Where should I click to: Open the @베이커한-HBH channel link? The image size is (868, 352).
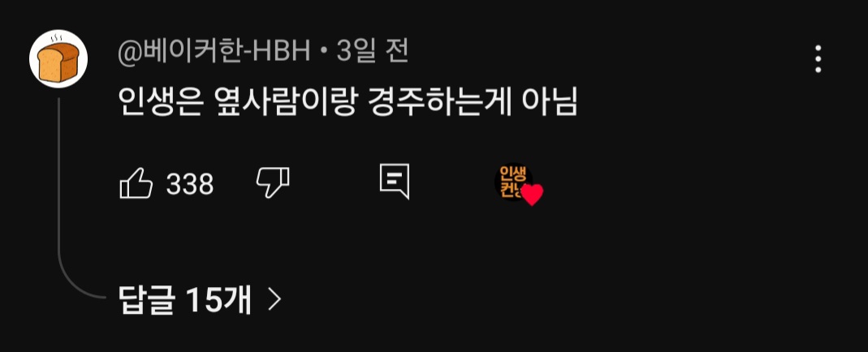(214, 53)
